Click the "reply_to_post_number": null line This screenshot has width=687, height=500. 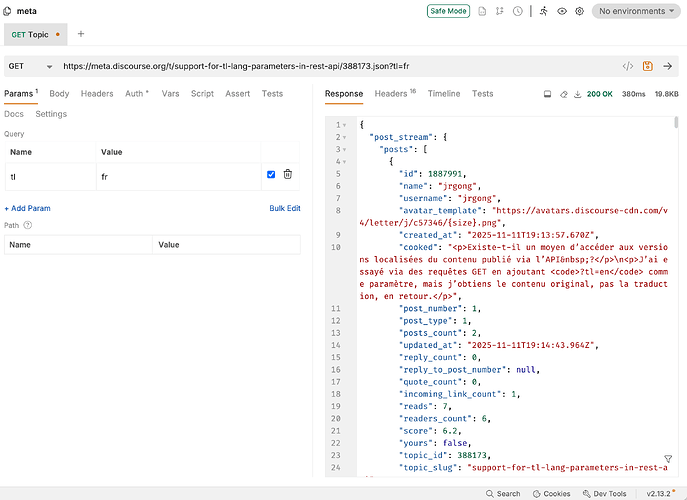469,370
